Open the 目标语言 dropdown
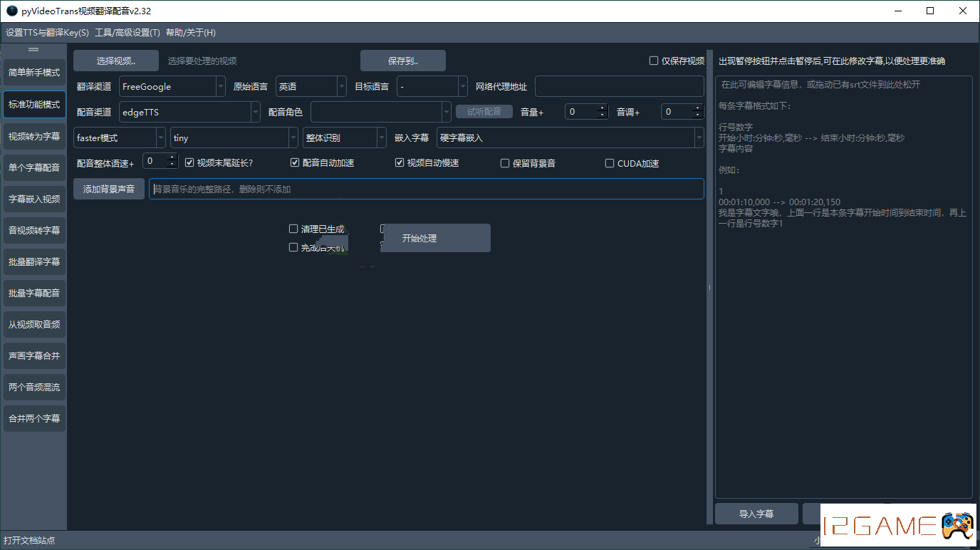The height and width of the screenshot is (550, 980). tap(432, 86)
